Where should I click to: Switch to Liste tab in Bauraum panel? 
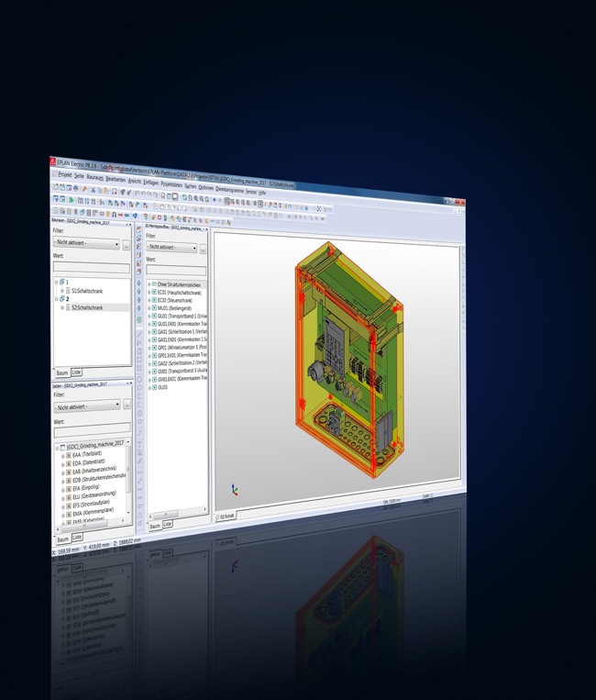(77, 372)
